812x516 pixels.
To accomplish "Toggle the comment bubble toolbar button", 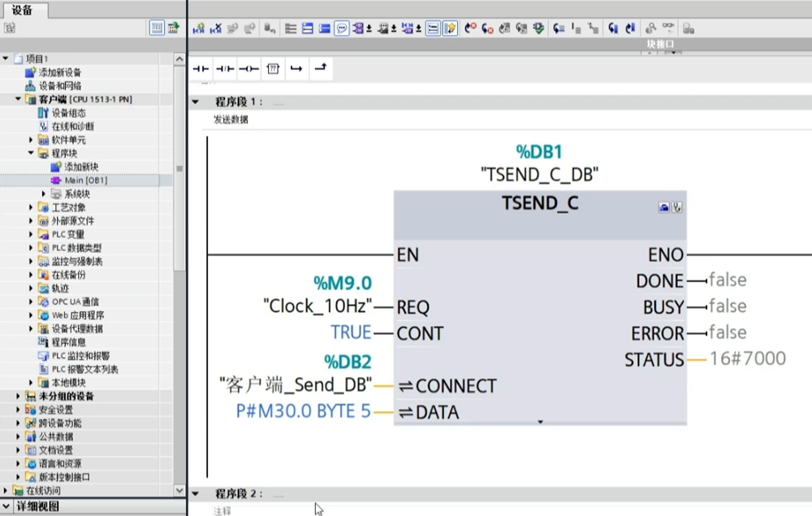I will [342, 28].
